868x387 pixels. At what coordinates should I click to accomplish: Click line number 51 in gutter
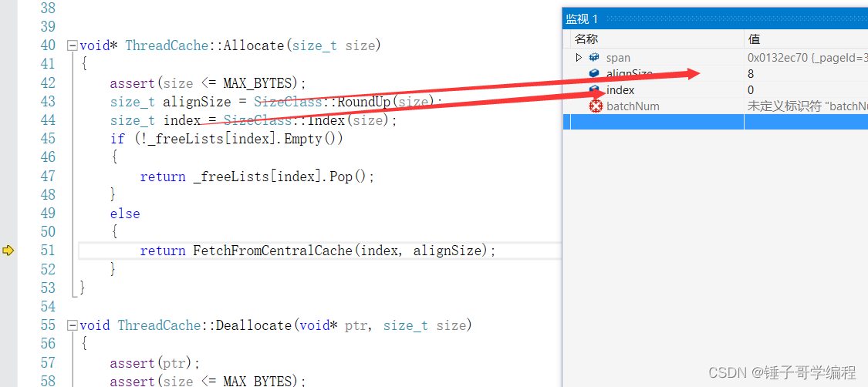pos(48,251)
